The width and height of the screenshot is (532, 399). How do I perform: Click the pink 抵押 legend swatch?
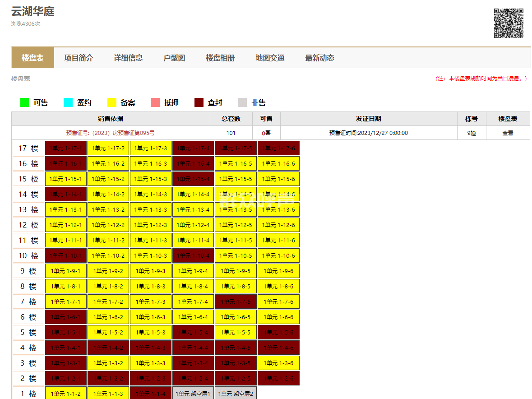coord(155,102)
